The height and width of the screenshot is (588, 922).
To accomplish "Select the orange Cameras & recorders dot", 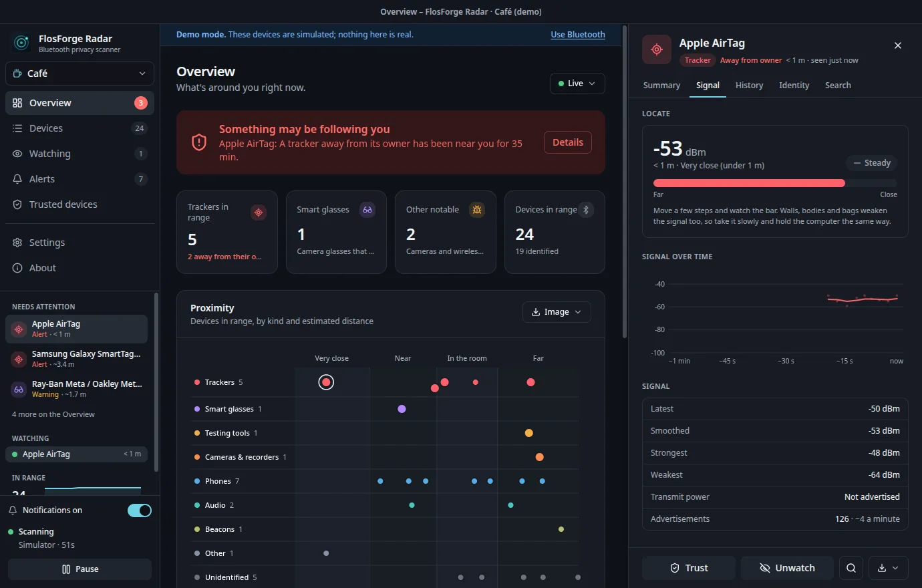I will click(539, 457).
